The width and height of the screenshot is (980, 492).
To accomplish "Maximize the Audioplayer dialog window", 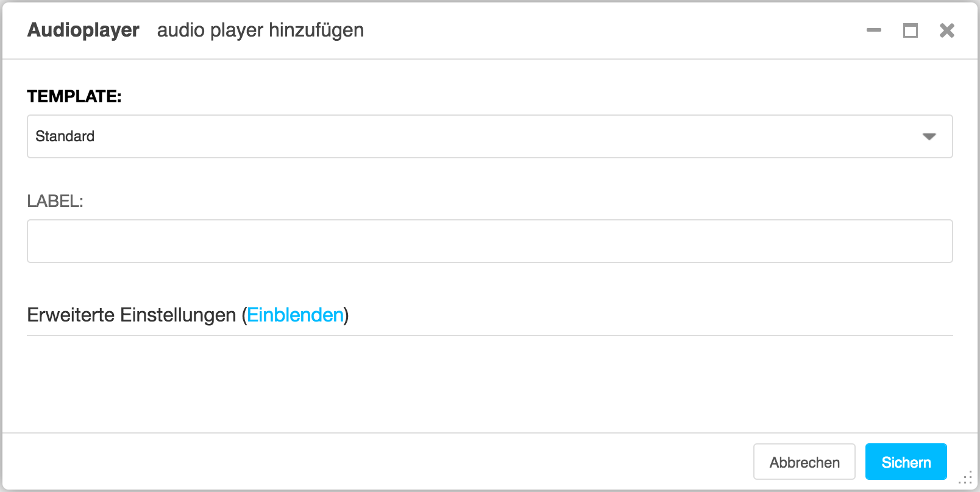I will [x=911, y=30].
